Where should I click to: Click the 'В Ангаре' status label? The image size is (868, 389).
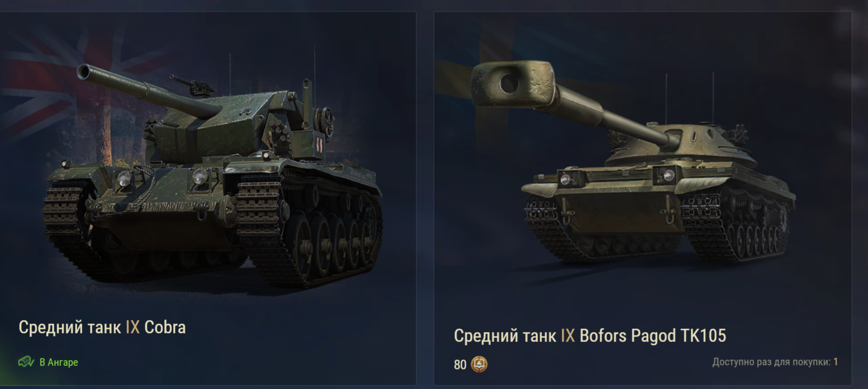point(59,362)
